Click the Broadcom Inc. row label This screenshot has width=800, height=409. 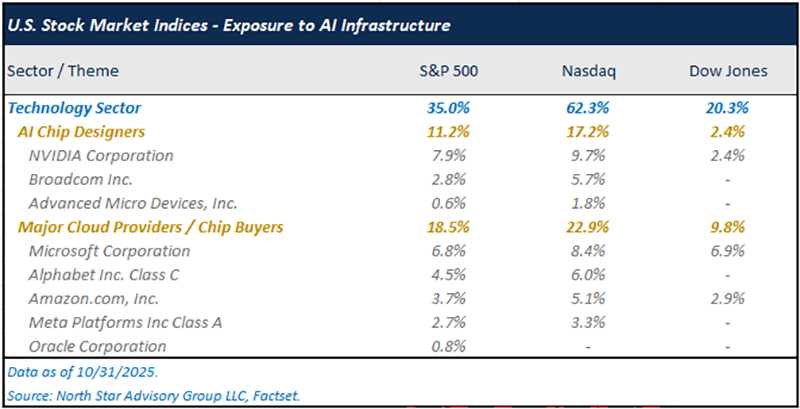tap(80, 180)
